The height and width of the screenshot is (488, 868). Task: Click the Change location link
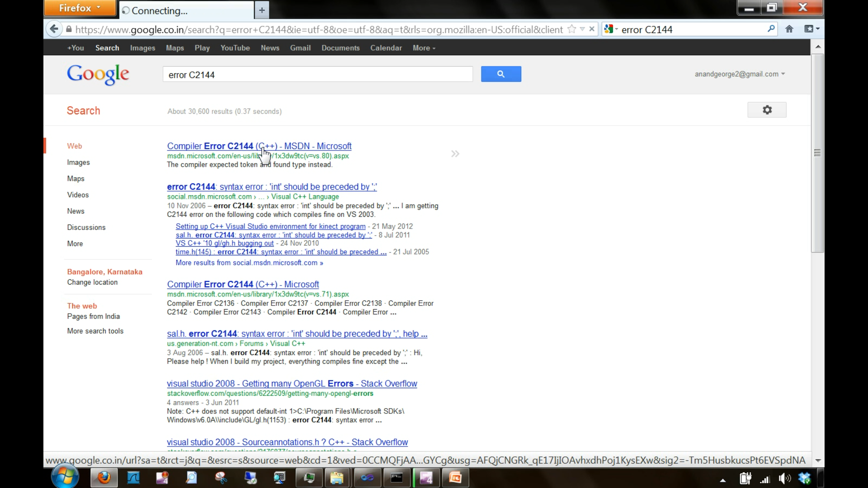(x=92, y=282)
